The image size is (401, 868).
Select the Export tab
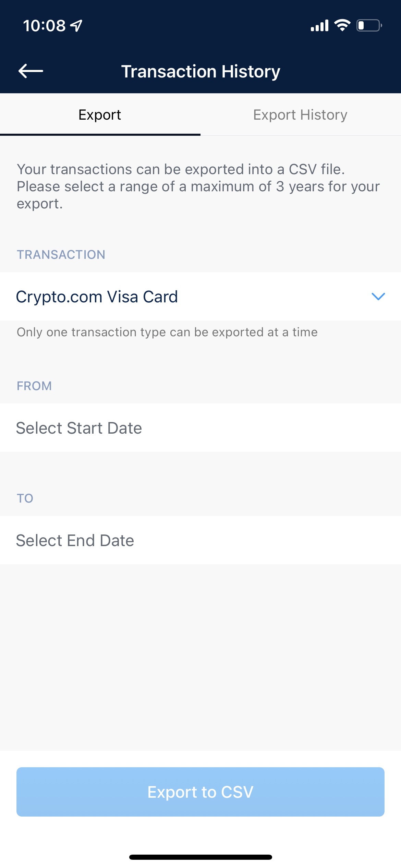point(100,114)
